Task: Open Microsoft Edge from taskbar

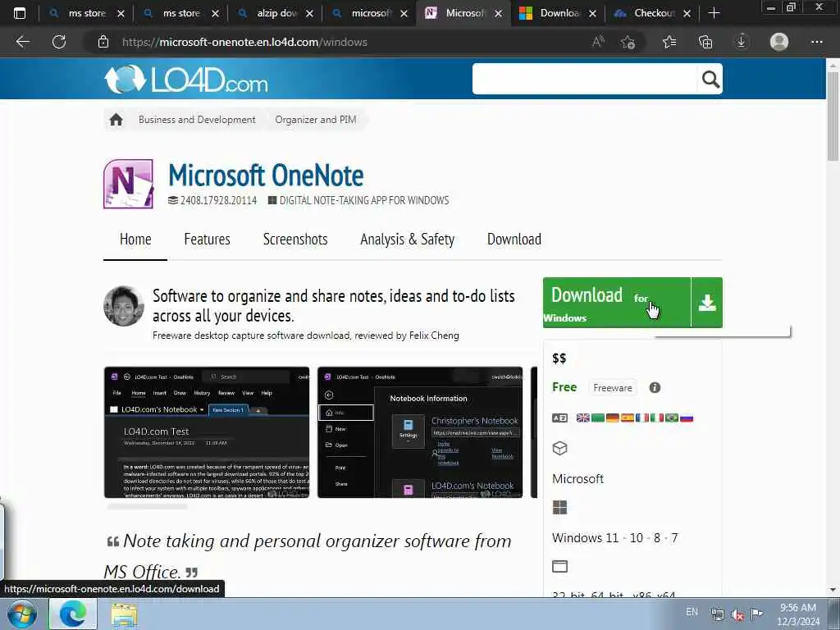Action: tap(73, 614)
